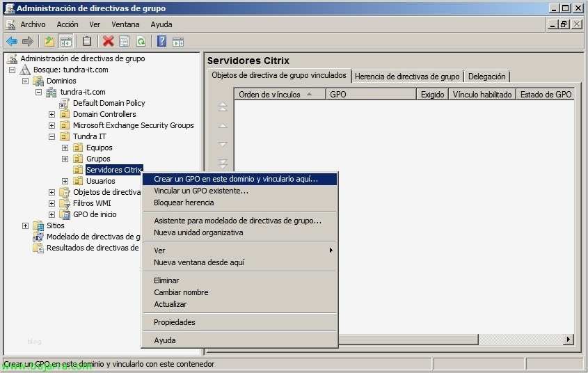This screenshot has height=373, width=588.
Task: Expand Microsoft Exchange Security Groups node
Action: tap(51, 125)
